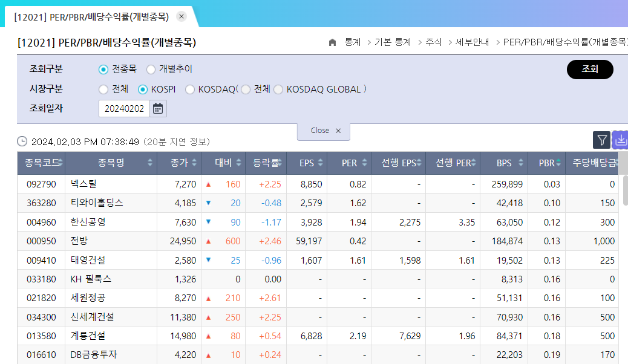
Task: Open the calendar date picker icon
Action: 158,108
